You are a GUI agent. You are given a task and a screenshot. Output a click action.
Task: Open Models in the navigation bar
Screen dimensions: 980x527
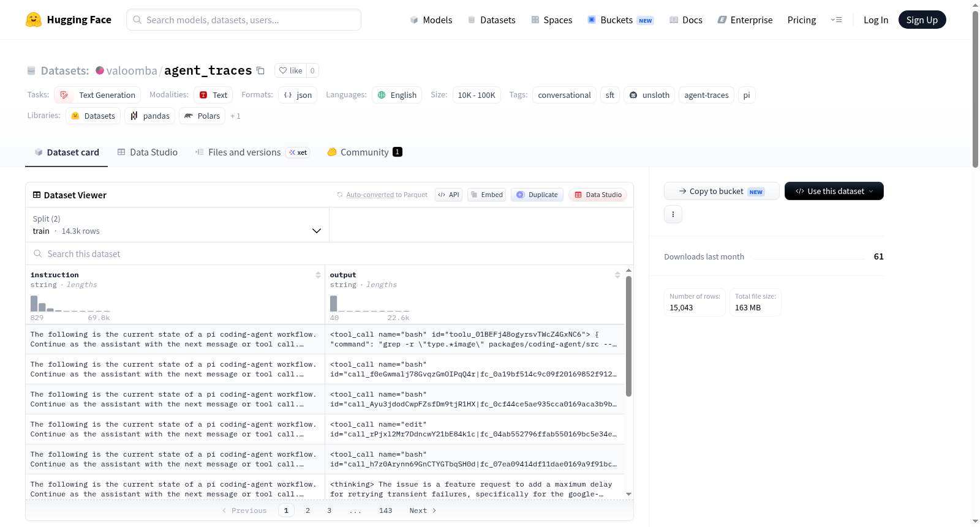(431, 20)
